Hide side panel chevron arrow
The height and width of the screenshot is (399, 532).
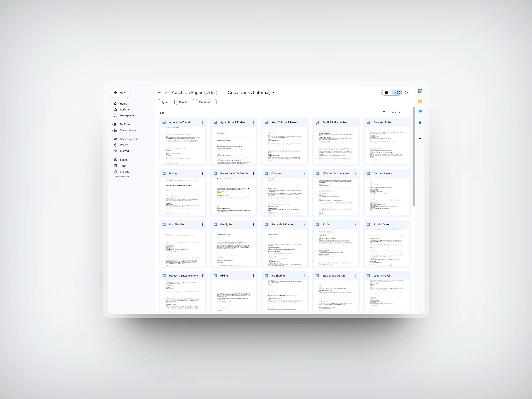click(x=420, y=309)
